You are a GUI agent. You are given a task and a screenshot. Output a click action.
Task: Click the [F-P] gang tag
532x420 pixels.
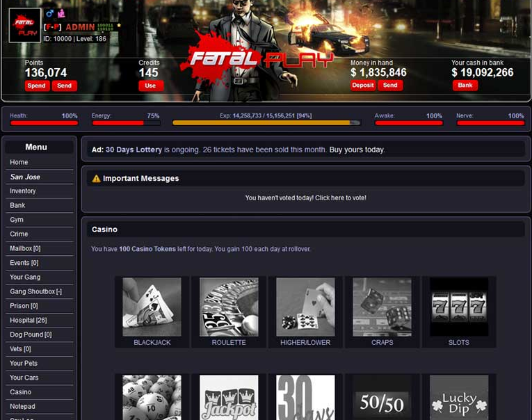click(53, 27)
